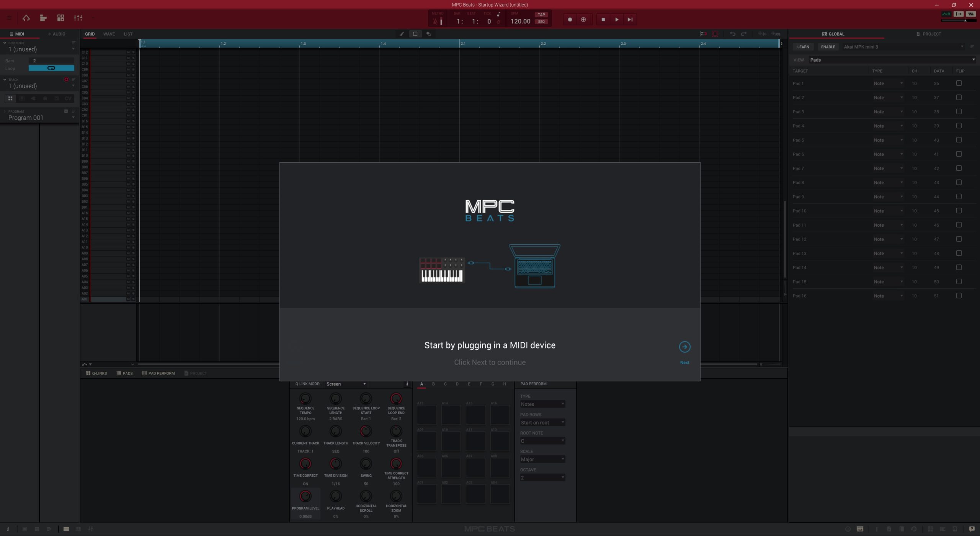Open the Q-LINKS panel tab
The image size is (980, 536).
(96, 373)
